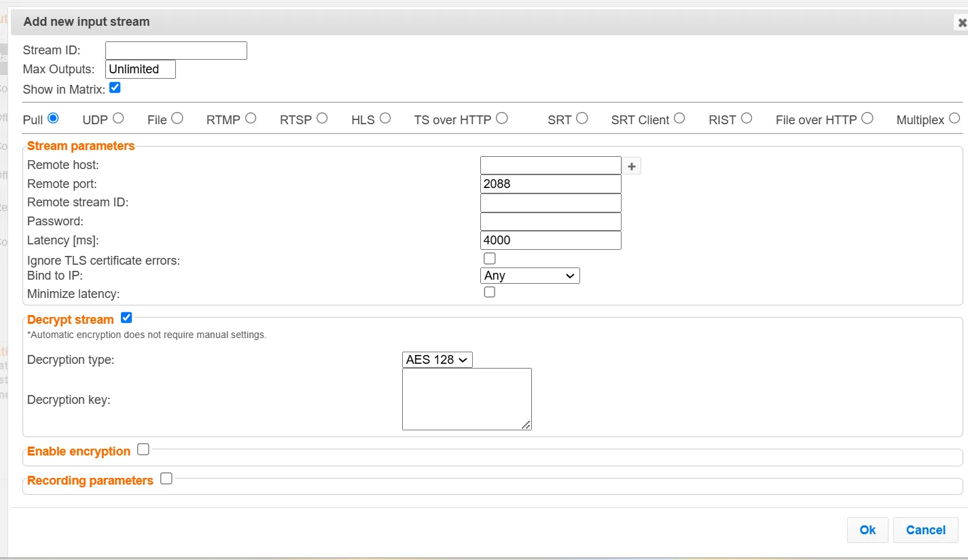Open the Decryption type AES 128 dropdown
Screen dimensions: 968x560
(437, 360)
